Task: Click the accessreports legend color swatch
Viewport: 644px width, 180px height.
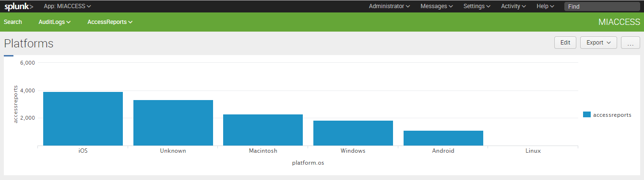Action: click(x=586, y=115)
